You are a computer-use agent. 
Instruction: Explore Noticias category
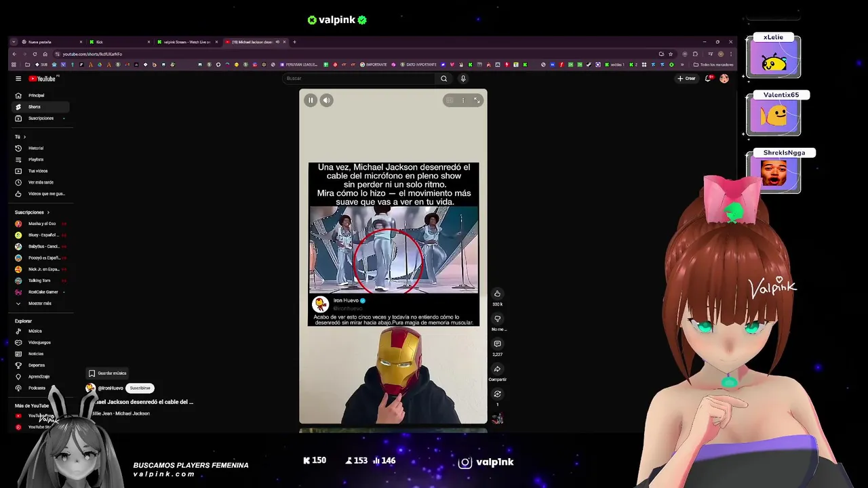(x=41, y=354)
